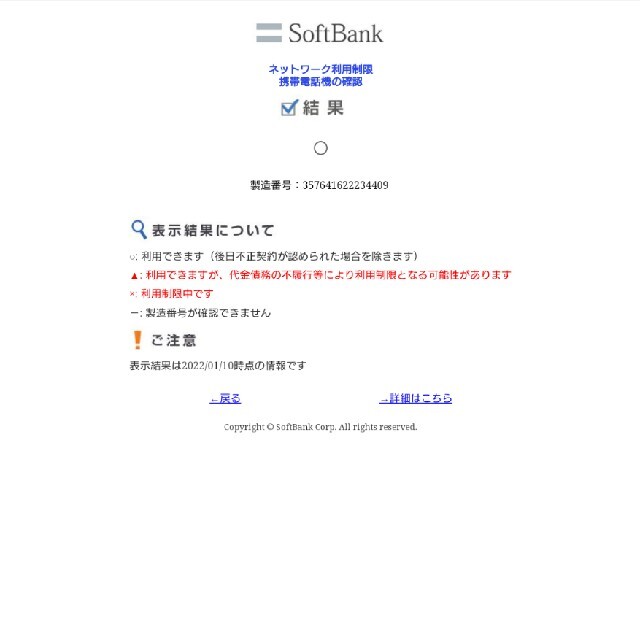
Task: Click the SoftBank logo bars icon
Action: click(269, 33)
